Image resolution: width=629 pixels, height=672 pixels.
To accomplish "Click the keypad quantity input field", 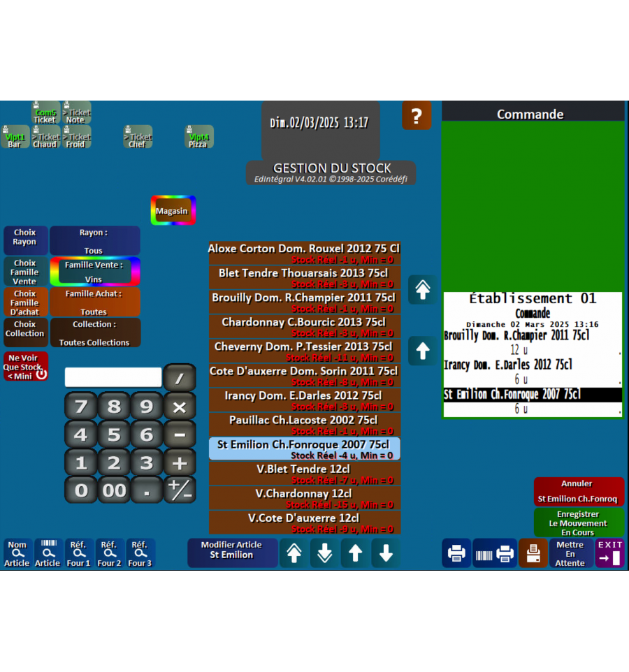I will pyautogui.click(x=113, y=378).
